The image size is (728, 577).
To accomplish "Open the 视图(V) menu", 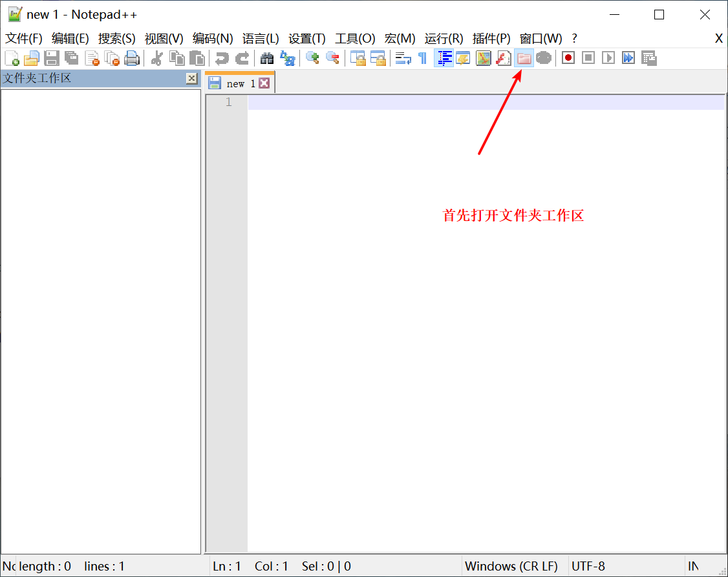I will point(164,39).
